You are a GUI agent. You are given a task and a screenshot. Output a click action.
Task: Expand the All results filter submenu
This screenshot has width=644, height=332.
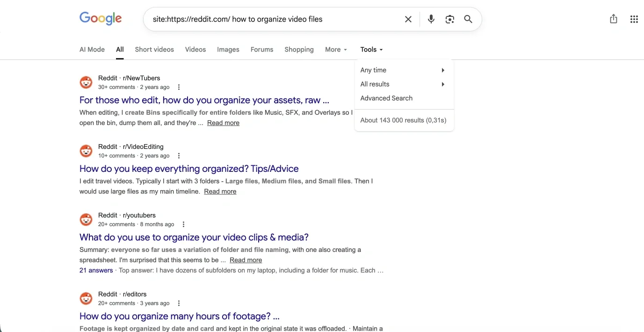tap(404, 84)
